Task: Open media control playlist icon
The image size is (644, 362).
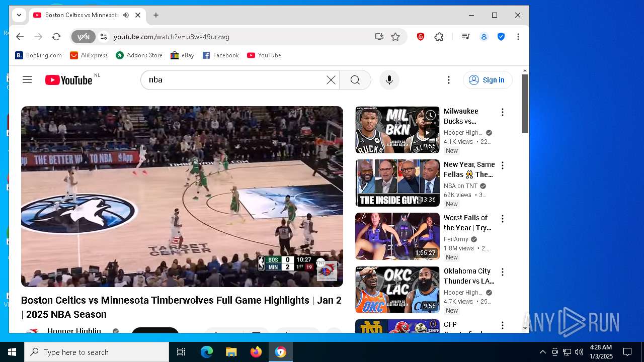Action: [x=466, y=37]
